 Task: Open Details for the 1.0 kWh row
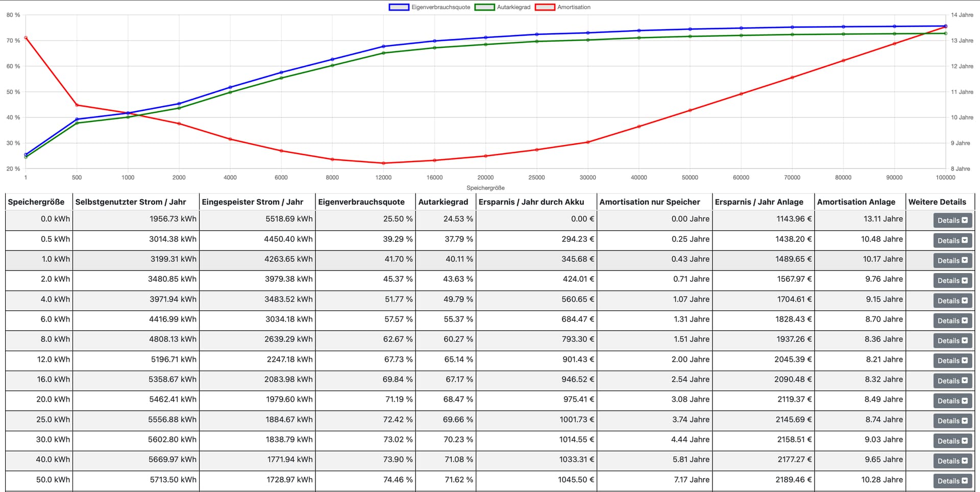(x=952, y=260)
